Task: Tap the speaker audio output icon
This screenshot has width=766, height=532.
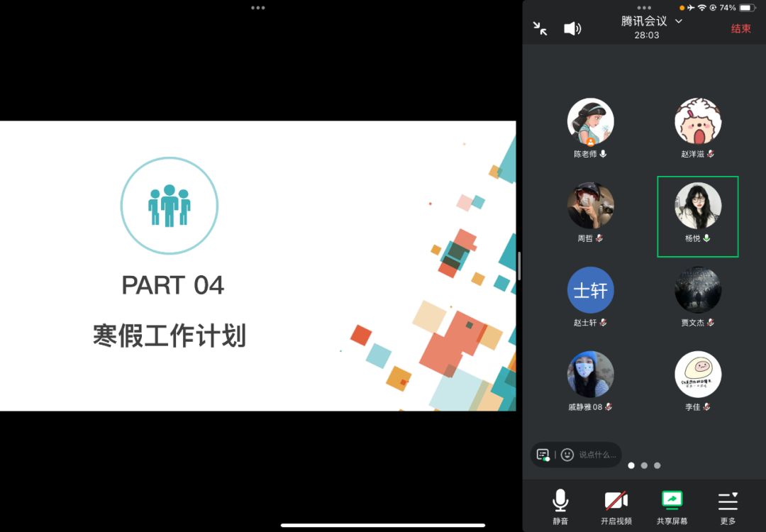Action: pos(572,28)
